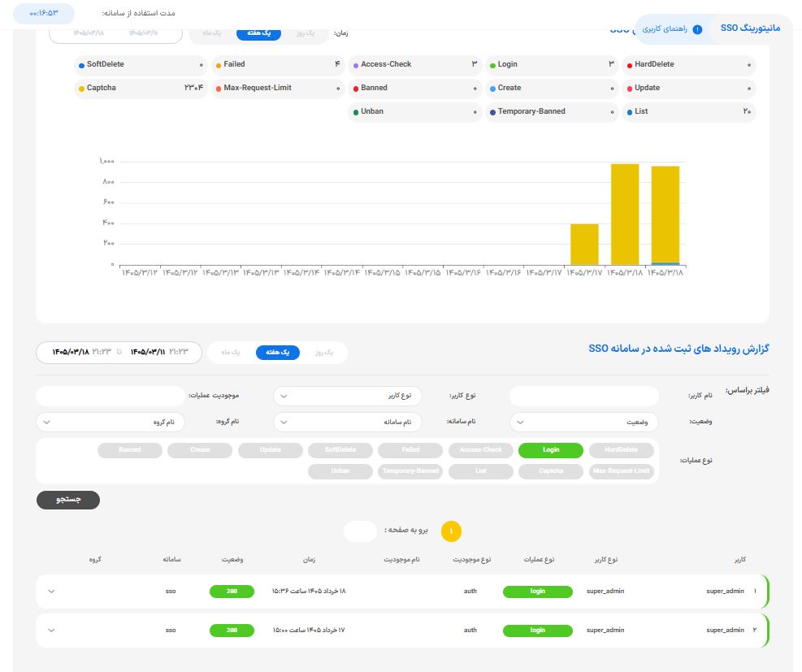Screen dimensions: 802x672
Task: Select the Captcha operation filter chip
Action: coord(551,471)
